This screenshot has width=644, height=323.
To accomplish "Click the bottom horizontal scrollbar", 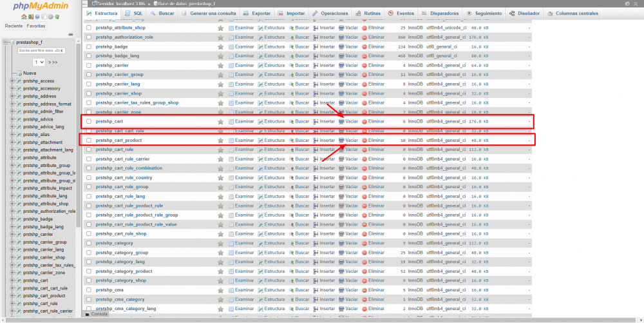I will pos(320,320).
